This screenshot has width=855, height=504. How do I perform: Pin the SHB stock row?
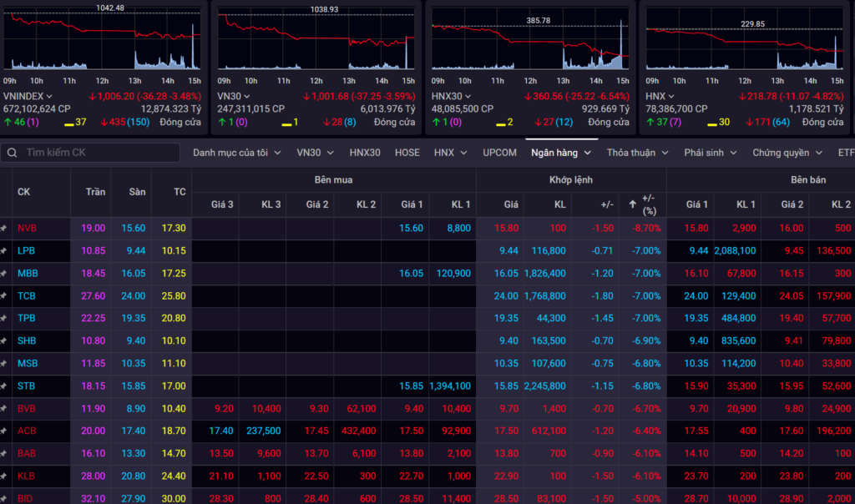pos(4,340)
